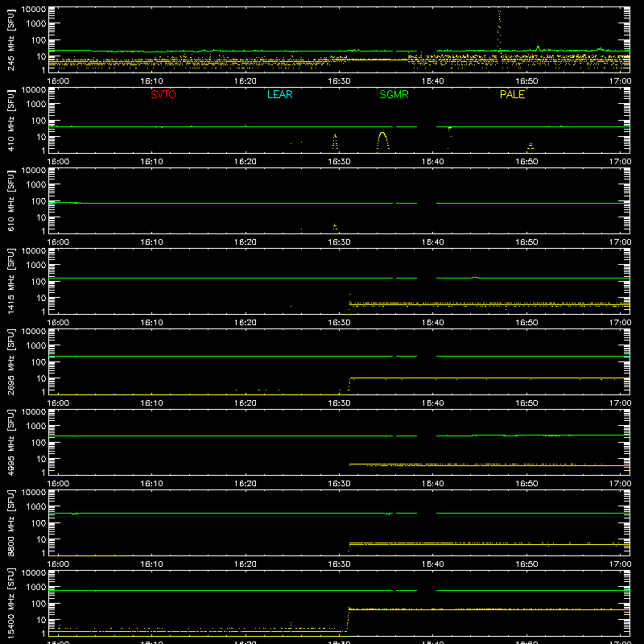Click the red SVTO station label
The image size is (644, 644).
coord(163,94)
